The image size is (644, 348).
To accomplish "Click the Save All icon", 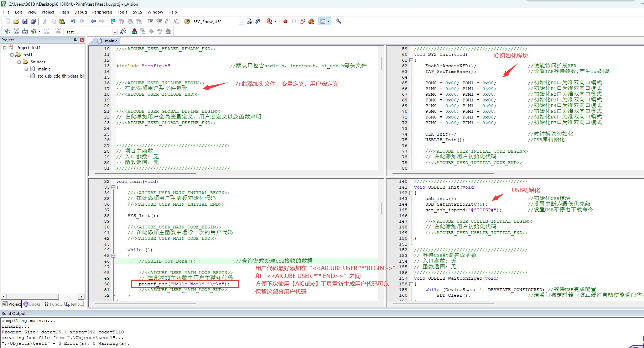I will click(x=33, y=21).
